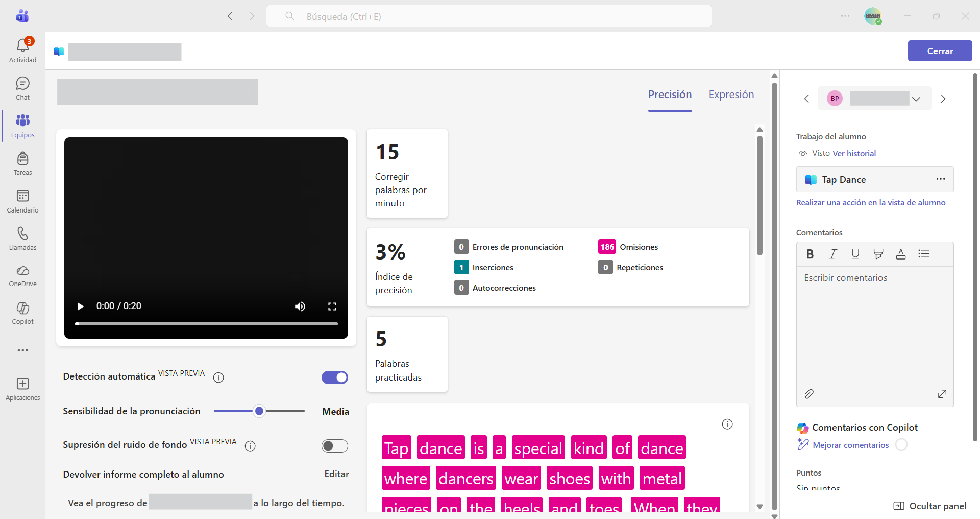Apply italic formatting to comments
Image resolution: width=980 pixels, height=519 pixels.
coord(833,254)
